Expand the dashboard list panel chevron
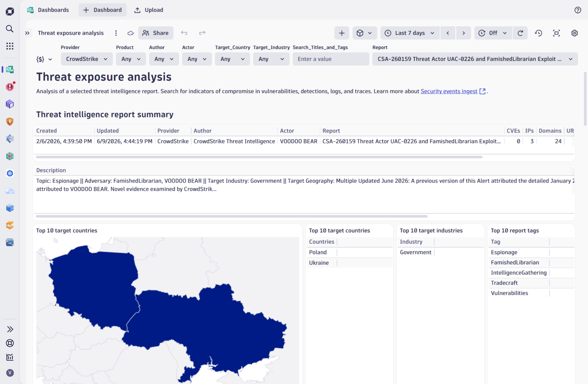 pos(27,33)
